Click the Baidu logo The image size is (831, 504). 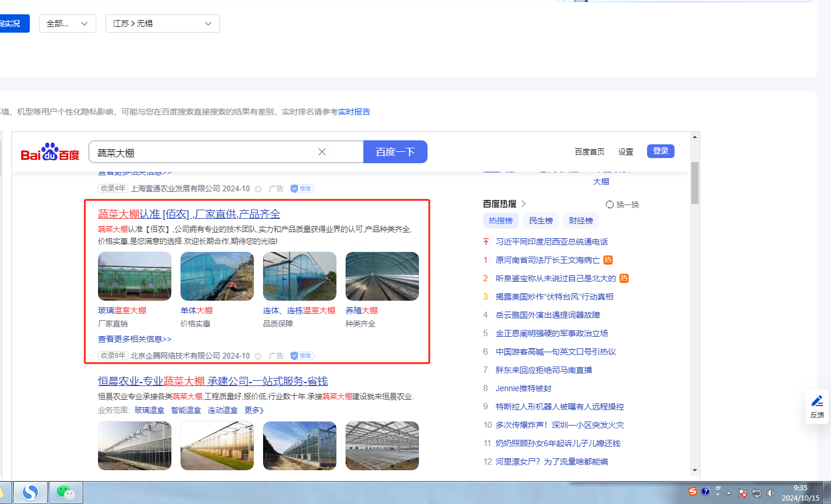[50, 152]
